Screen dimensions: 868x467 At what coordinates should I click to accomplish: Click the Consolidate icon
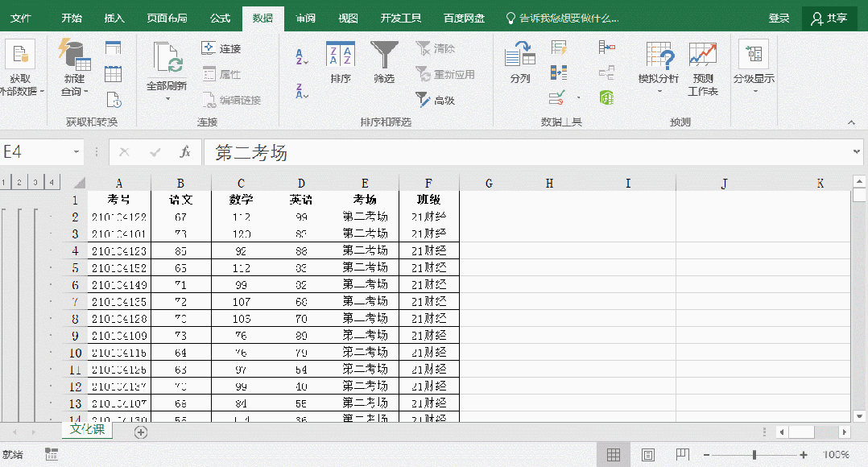[x=607, y=47]
